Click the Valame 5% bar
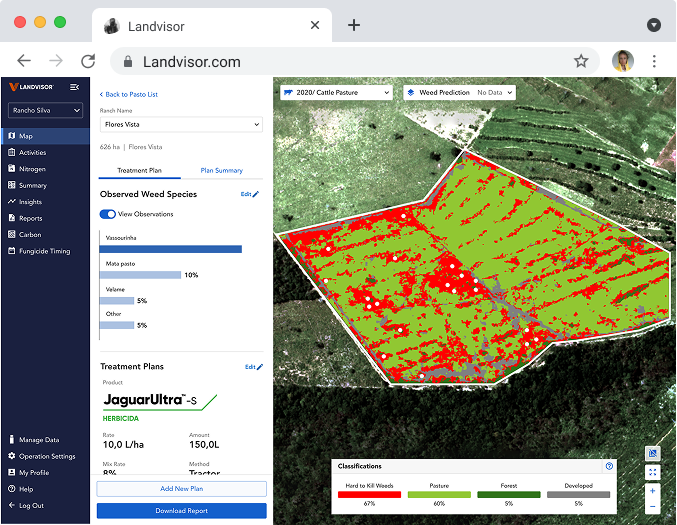 tap(117, 300)
